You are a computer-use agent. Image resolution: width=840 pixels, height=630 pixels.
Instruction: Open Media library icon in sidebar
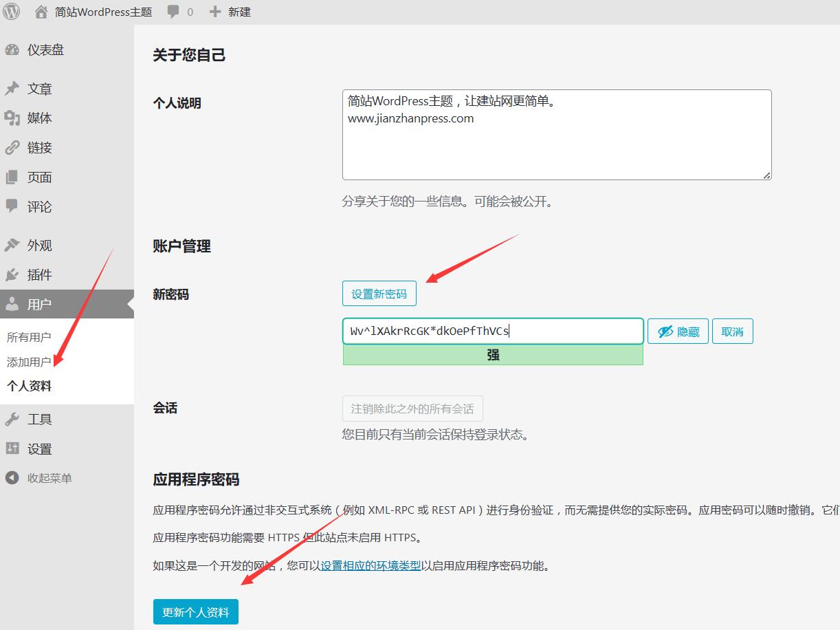(12, 118)
